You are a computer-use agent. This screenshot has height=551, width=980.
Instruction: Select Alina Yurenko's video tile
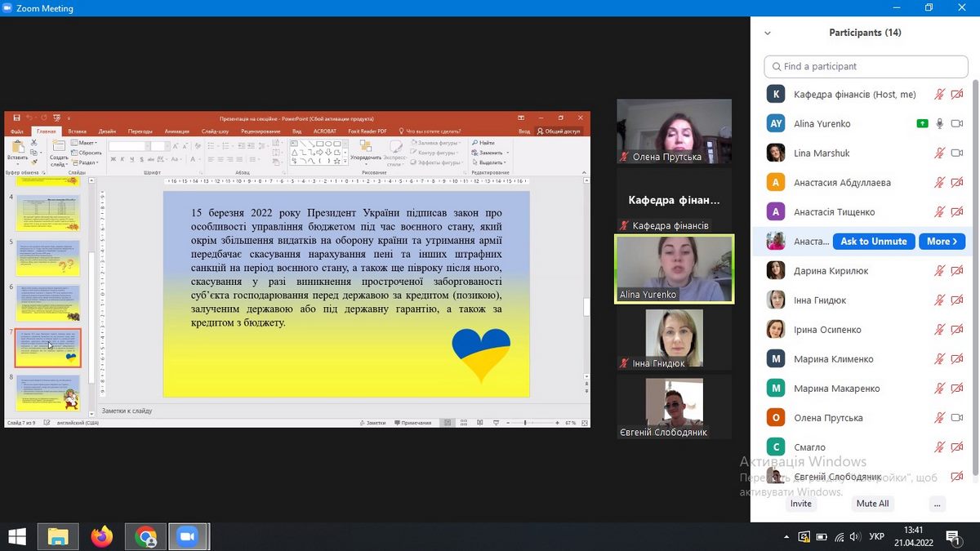coord(674,269)
